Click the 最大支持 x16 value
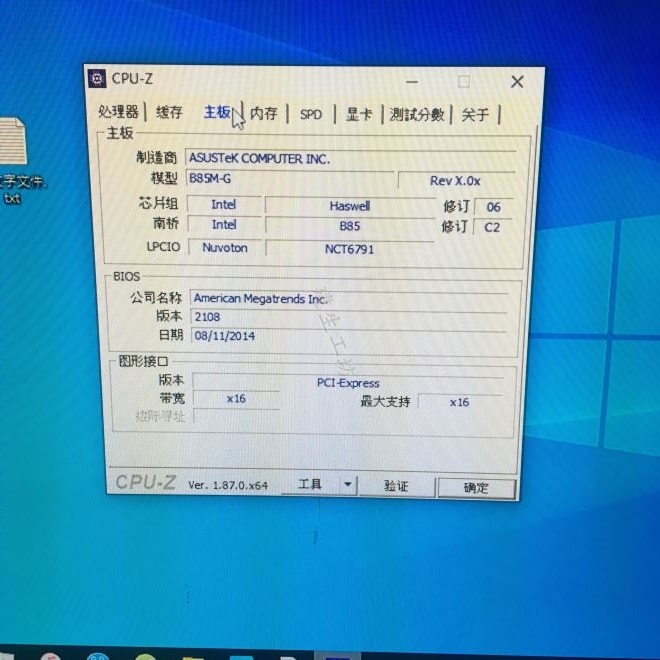 pyautogui.click(x=459, y=402)
